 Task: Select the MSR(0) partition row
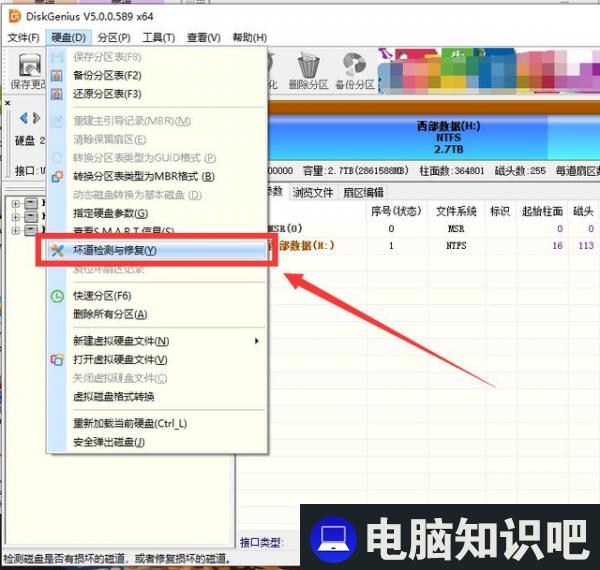(x=434, y=228)
